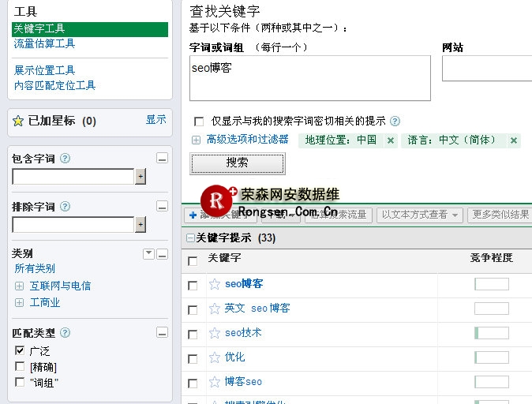Click plus button beside 包含字词 input
Image resolution: width=532 pixels, height=404 pixels.
click(140, 177)
